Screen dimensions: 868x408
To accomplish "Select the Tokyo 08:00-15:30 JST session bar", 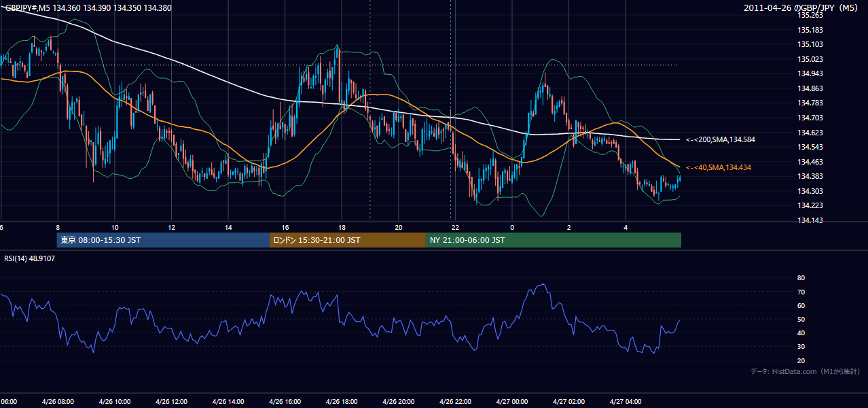I will coord(163,240).
